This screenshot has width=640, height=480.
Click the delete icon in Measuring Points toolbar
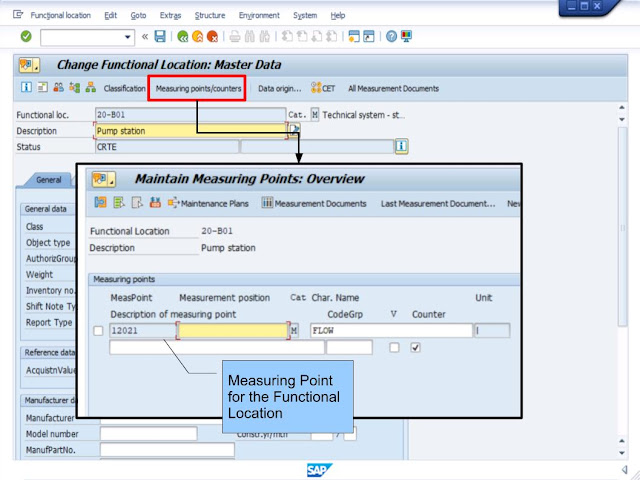155,202
